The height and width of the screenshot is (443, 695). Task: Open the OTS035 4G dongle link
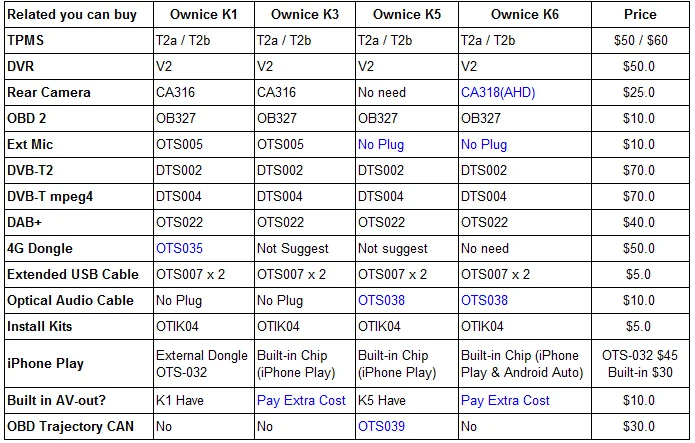click(x=179, y=248)
